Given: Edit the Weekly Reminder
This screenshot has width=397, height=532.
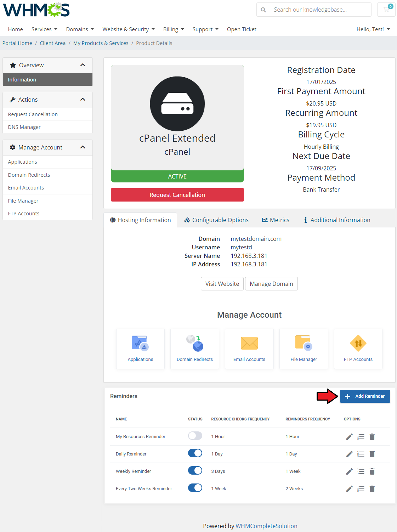Looking at the screenshot, I should pos(349,471).
